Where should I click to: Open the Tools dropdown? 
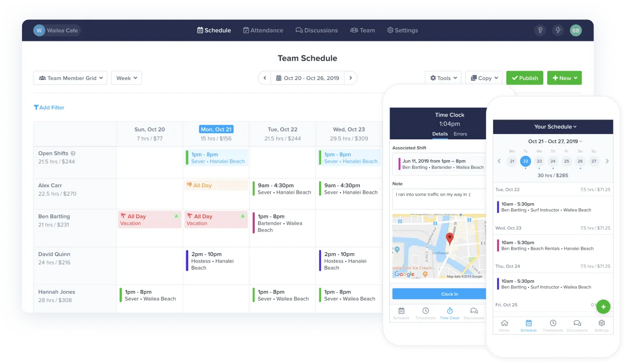tap(443, 78)
